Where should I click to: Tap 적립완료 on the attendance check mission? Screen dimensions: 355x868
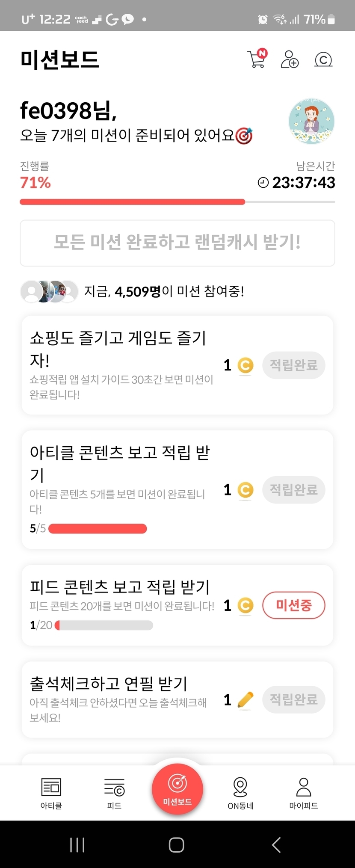293,699
